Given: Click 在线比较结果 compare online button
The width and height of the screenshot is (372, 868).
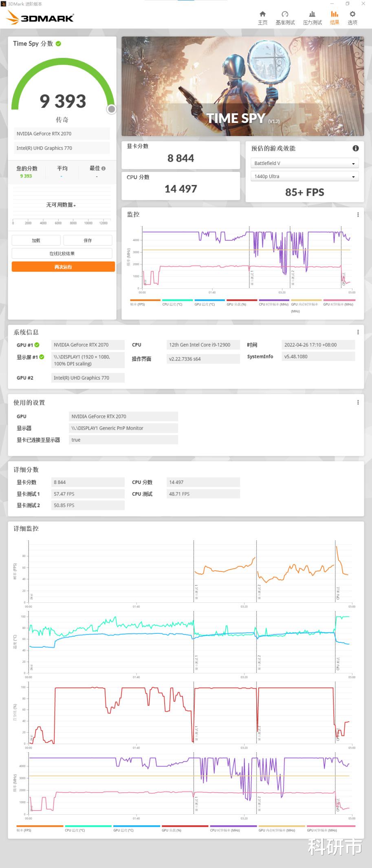Looking at the screenshot, I should tap(62, 253).
